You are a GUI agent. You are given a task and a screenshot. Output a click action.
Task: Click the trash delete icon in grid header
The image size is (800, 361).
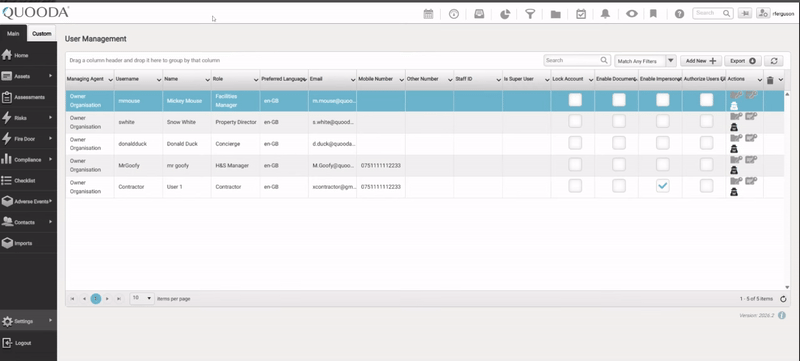770,80
